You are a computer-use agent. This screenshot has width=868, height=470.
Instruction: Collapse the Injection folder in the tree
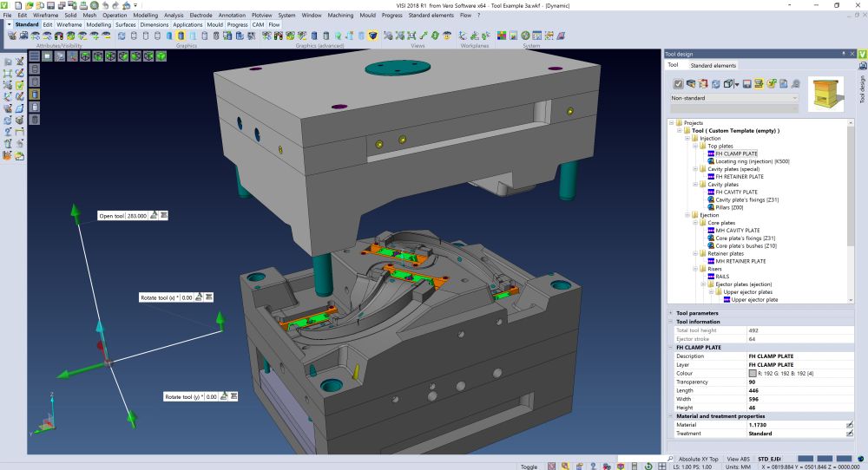click(x=687, y=138)
